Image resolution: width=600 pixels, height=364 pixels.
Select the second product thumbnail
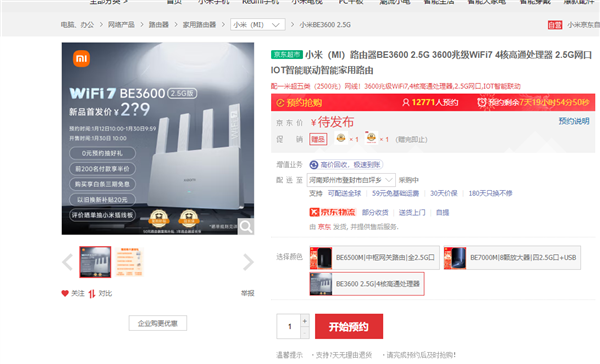point(129,262)
